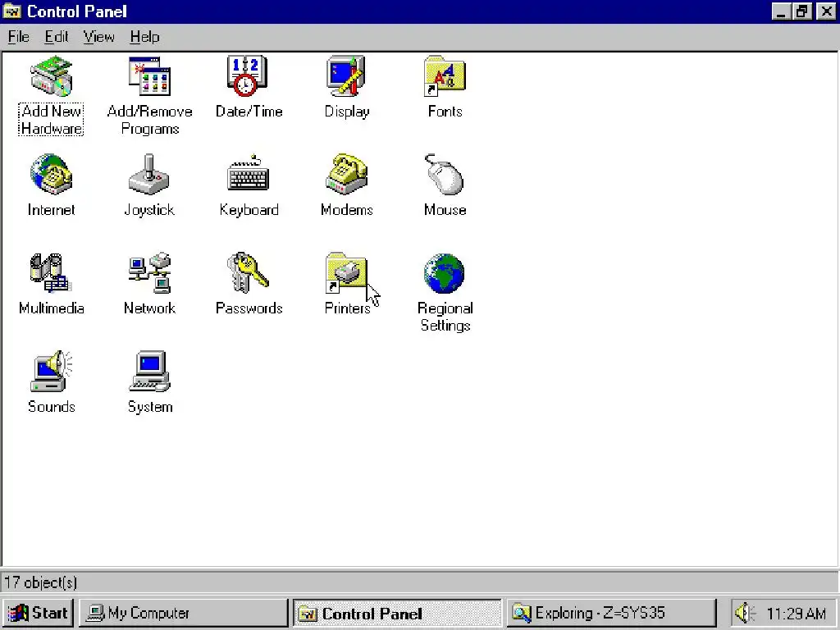The image size is (840, 630).
Task: Select the Keyboard icon
Action: (248, 174)
